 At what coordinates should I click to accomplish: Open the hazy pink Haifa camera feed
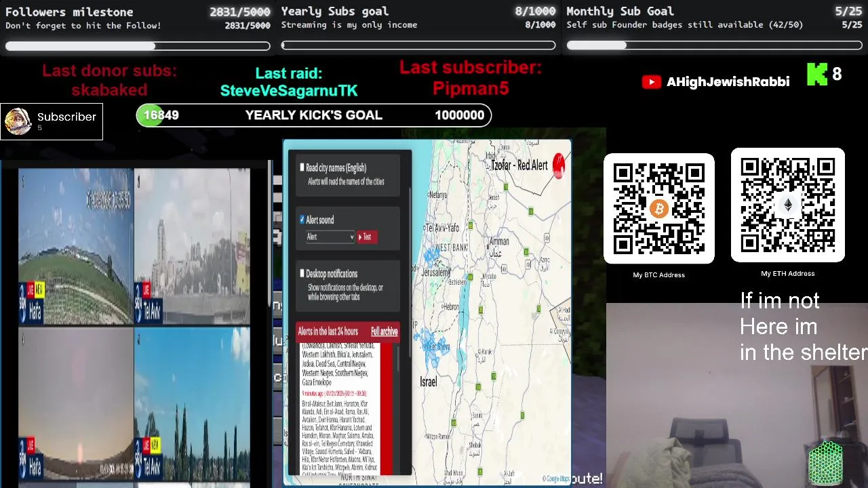coord(76,404)
